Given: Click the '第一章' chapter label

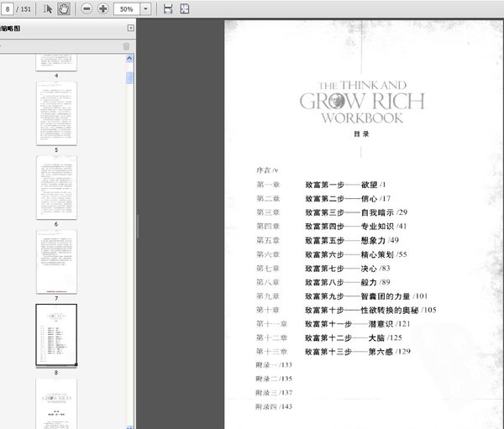Looking at the screenshot, I should click(x=268, y=185).
